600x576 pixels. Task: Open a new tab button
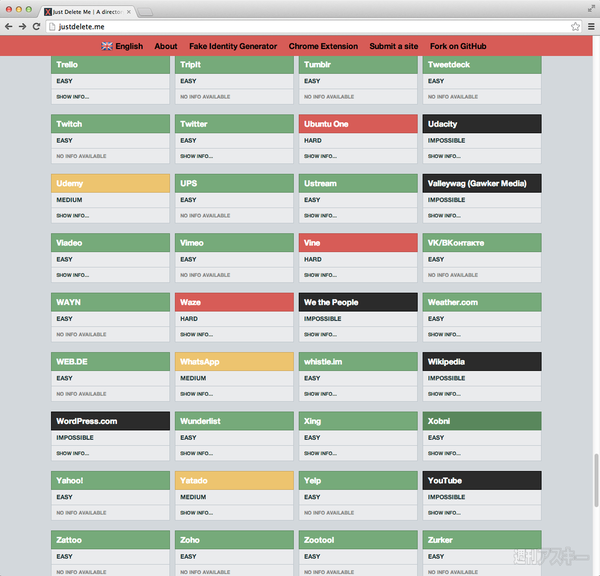pyautogui.click(x=145, y=12)
